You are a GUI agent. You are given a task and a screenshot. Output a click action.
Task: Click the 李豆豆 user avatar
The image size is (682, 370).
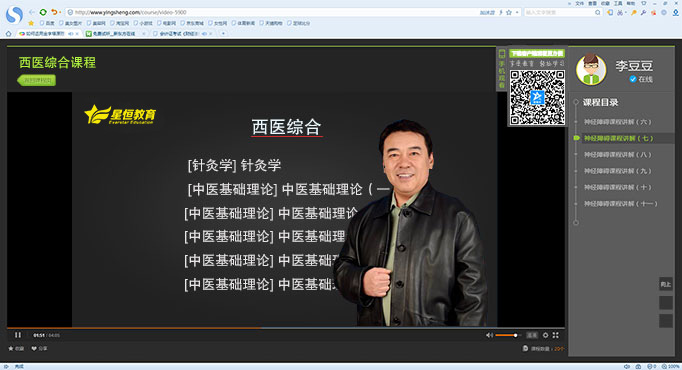tap(591, 70)
